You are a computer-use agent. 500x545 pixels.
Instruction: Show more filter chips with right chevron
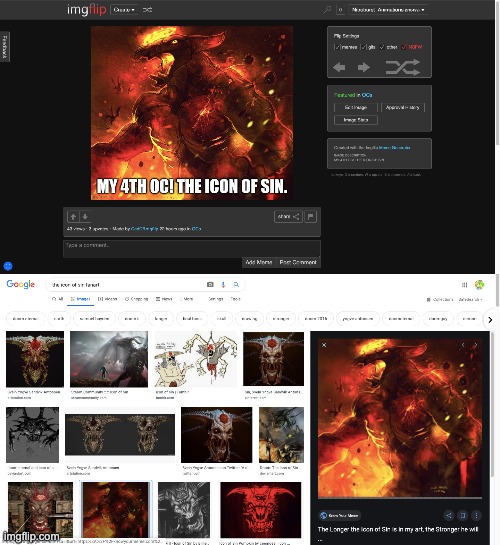point(490,319)
